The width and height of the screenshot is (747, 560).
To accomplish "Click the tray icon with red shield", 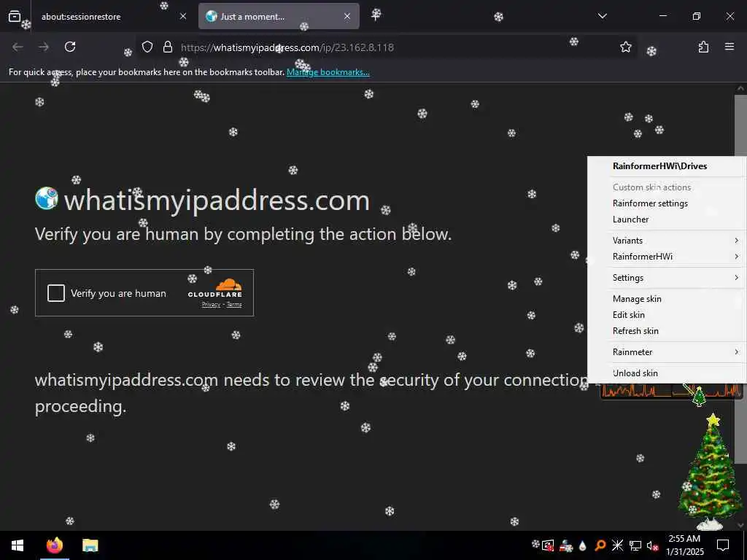I will tap(548, 545).
